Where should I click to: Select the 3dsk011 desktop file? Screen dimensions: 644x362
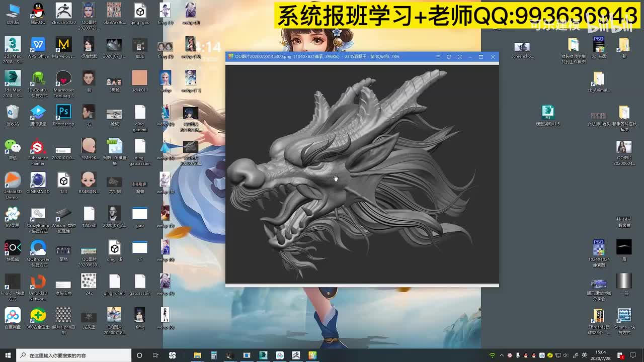140,81
